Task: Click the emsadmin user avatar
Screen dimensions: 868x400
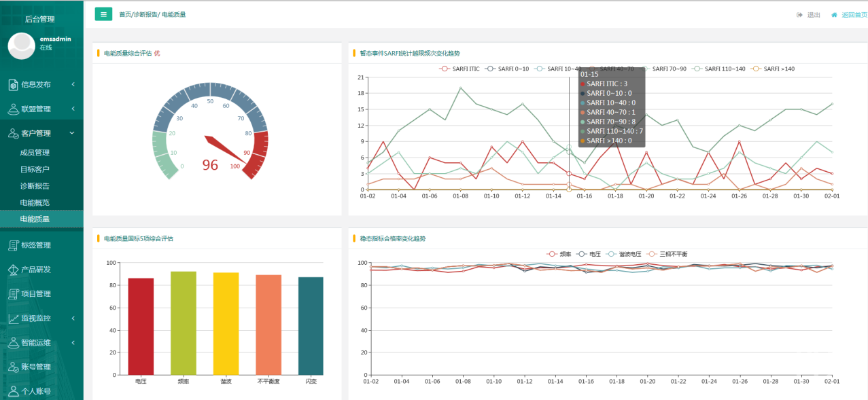Action: coord(21,46)
